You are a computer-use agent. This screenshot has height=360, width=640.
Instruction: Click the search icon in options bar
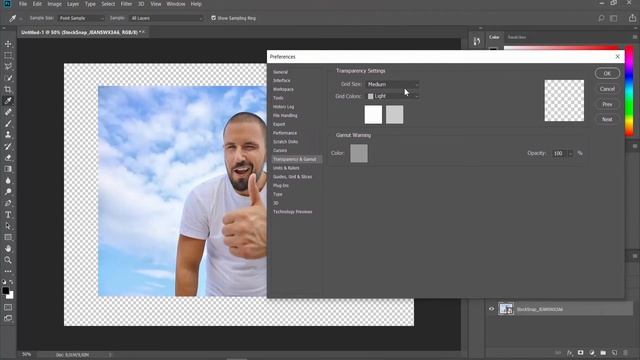point(601,18)
